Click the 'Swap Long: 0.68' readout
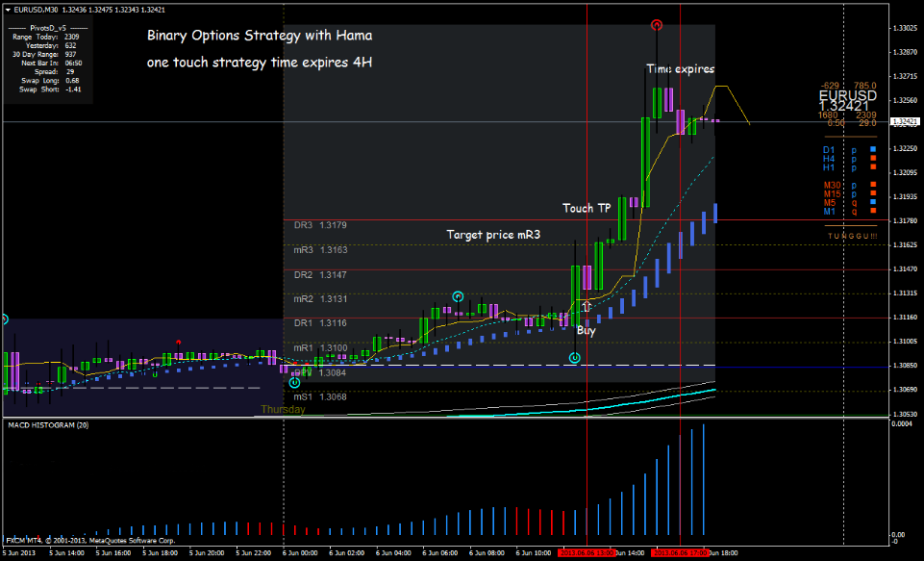This screenshot has width=924, height=561. (50, 81)
